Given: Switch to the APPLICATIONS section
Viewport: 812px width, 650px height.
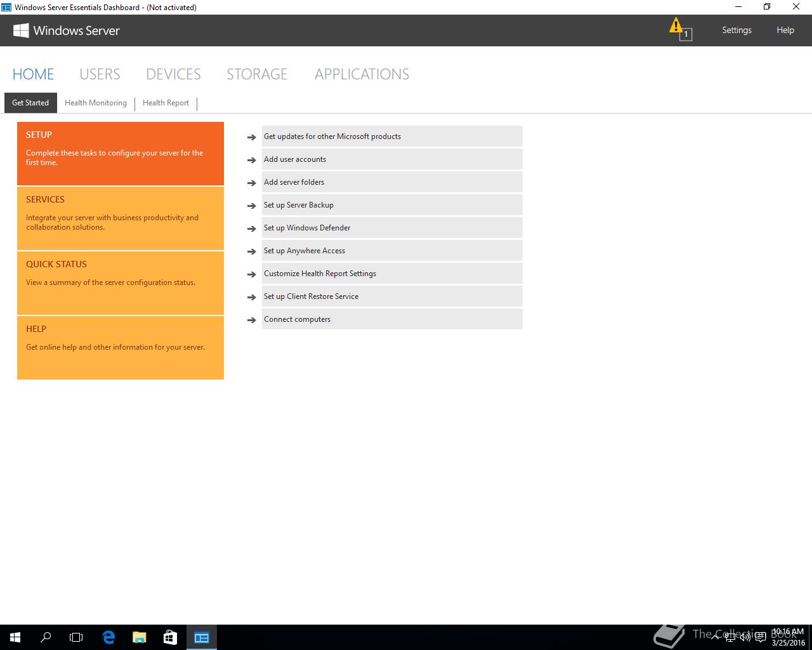Looking at the screenshot, I should point(362,74).
